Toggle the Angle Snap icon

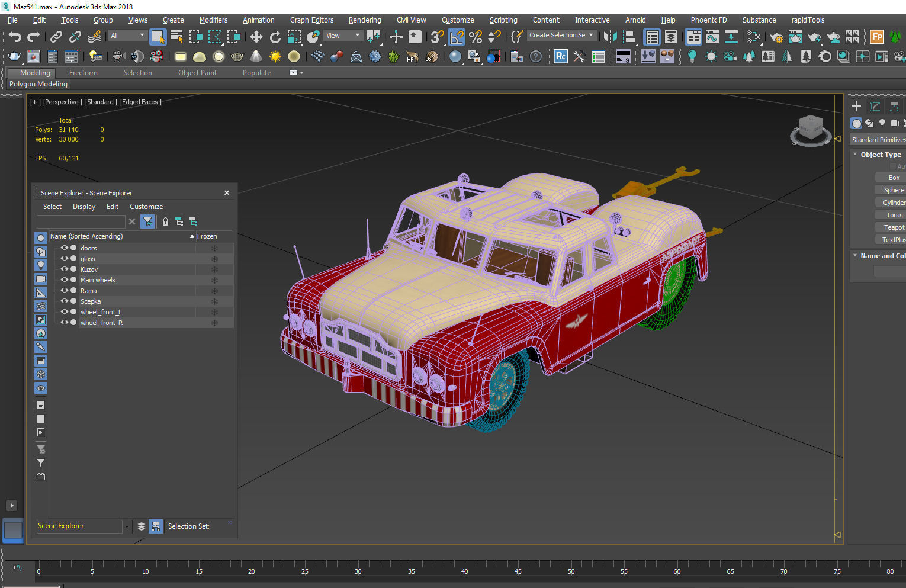point(457,37)
